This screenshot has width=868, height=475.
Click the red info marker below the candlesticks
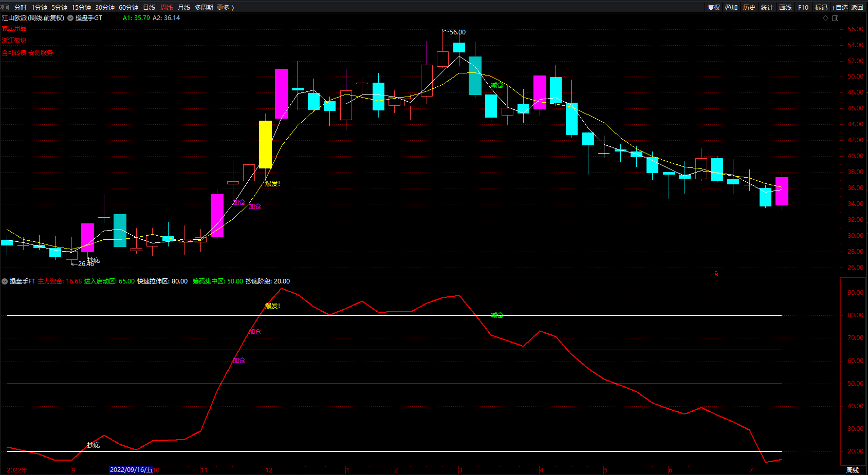716,274
